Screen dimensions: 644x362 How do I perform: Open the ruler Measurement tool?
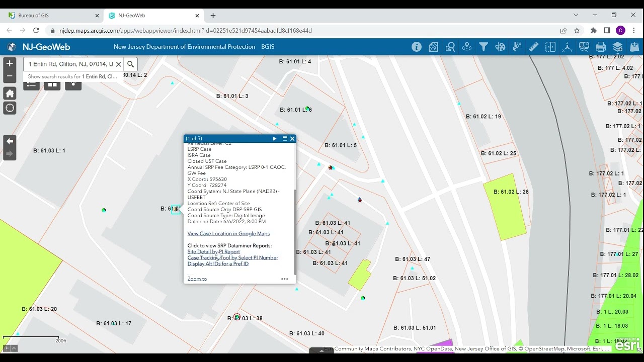click(x=534, y=47)
